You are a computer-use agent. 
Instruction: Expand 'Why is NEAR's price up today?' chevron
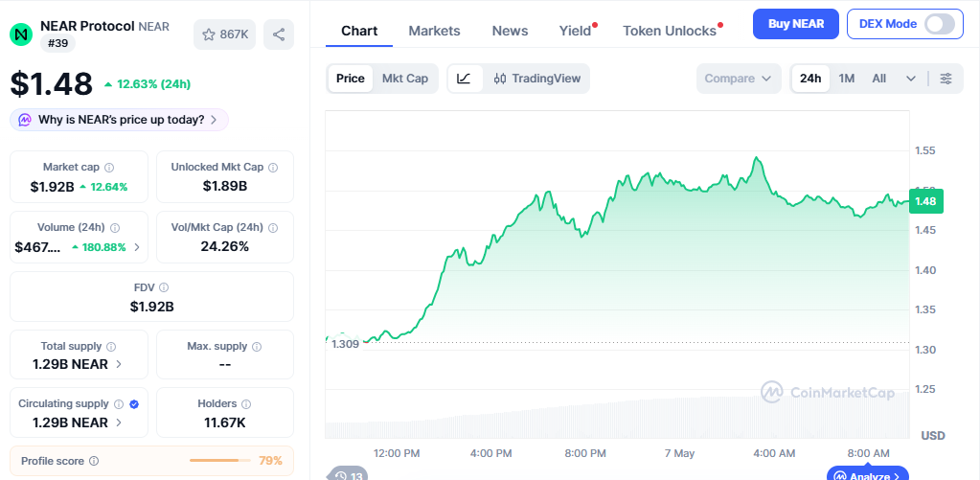click(214, 120)
